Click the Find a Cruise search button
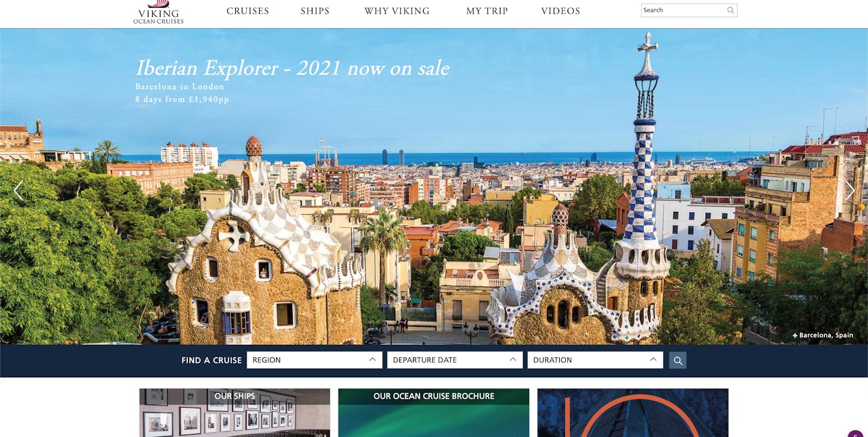 (x=678, y=360)
